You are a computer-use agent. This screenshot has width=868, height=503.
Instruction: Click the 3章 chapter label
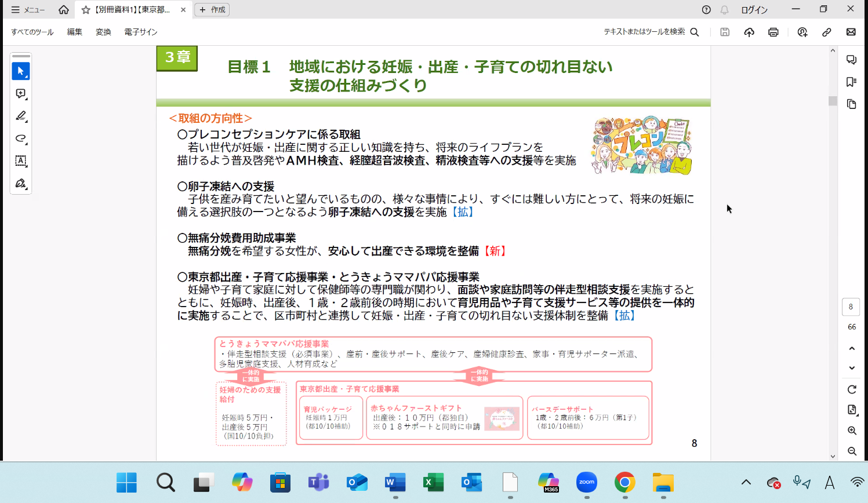click(x=177, y=58)
